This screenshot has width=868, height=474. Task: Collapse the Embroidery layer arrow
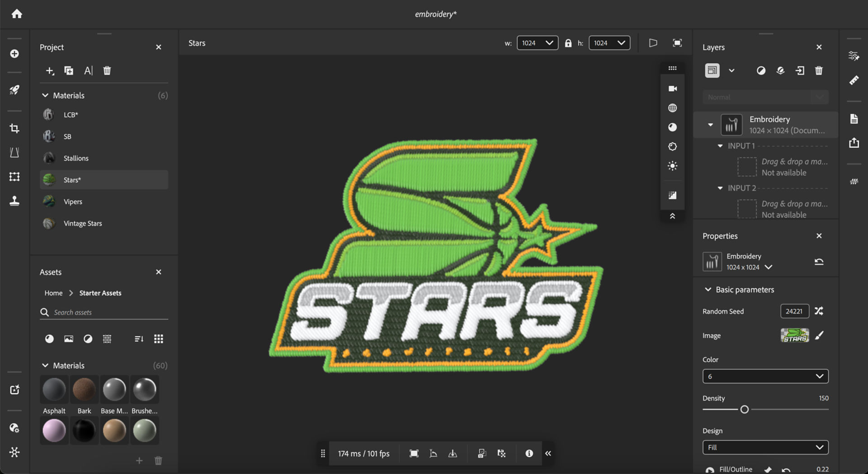tap(711, 125)
